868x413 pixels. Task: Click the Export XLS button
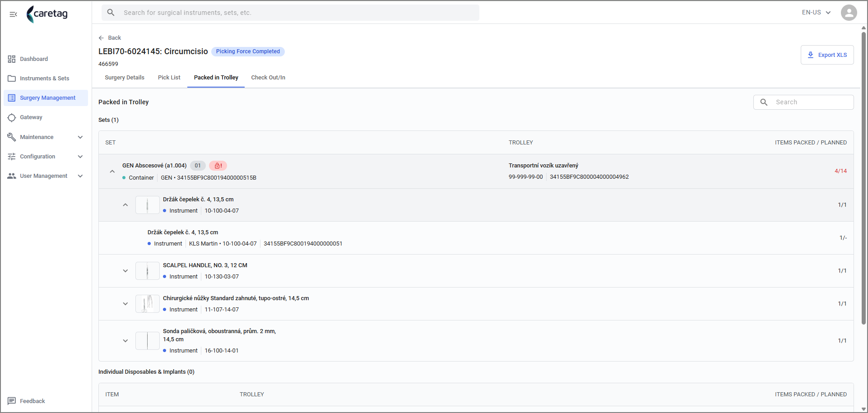(827, 55)
